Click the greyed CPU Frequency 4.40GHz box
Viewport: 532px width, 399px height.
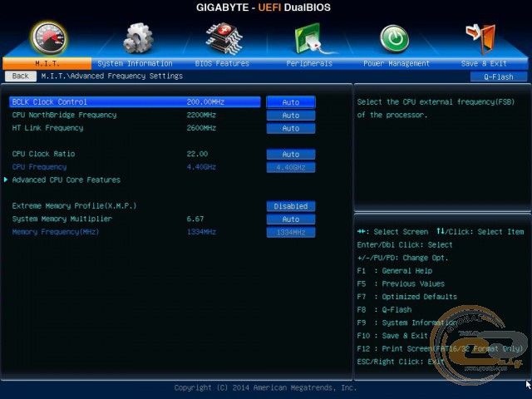click(291, 167)
